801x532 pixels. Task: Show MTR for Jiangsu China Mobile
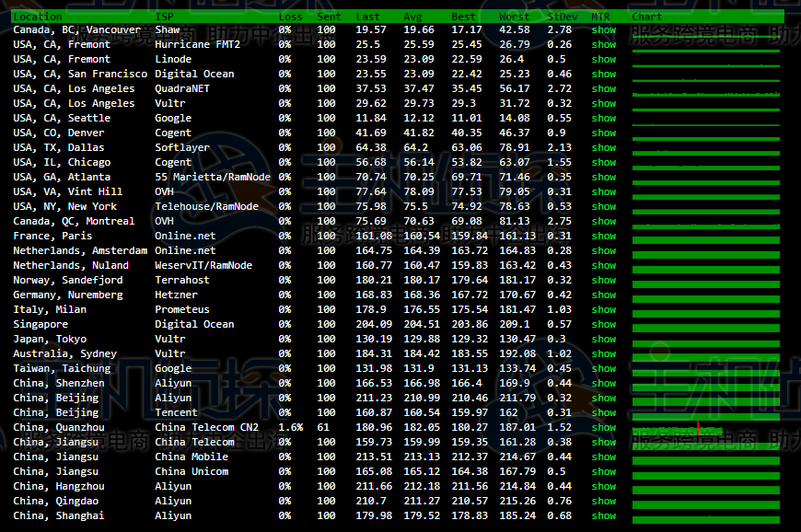(603, 457)
